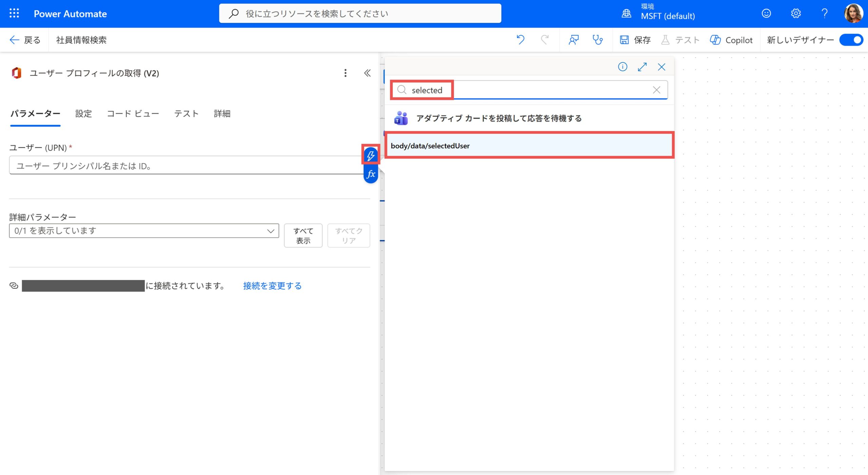This screenshot has width=868, height=475.
Task: Click the info icon in the popup
Action: pyautogui.click(x=623, y=67)
